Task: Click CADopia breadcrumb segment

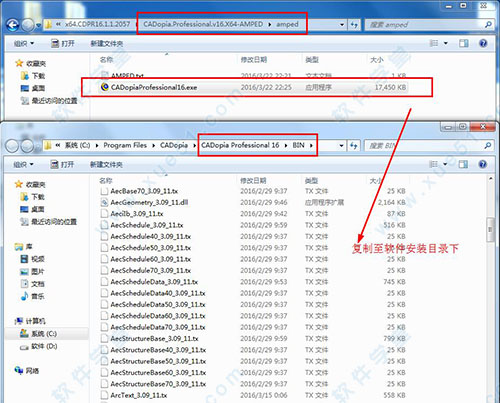Action: (x=174, y=145)
